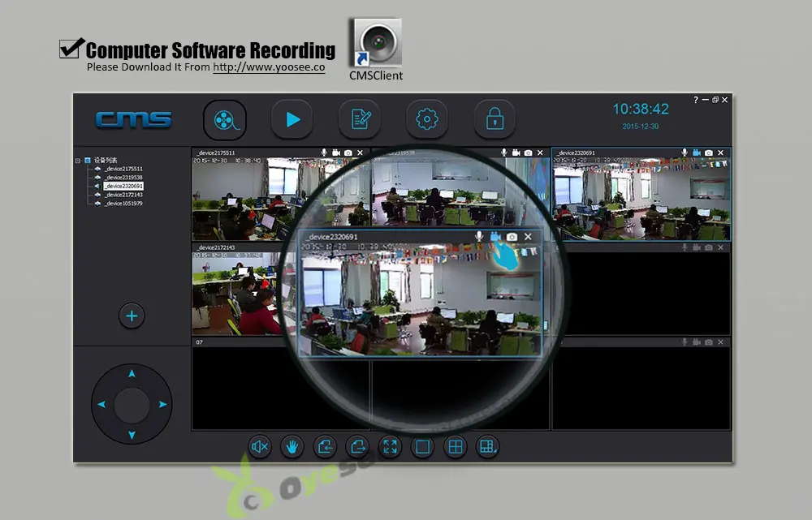Switch to single-pane layout

click(x=422, y=446)
